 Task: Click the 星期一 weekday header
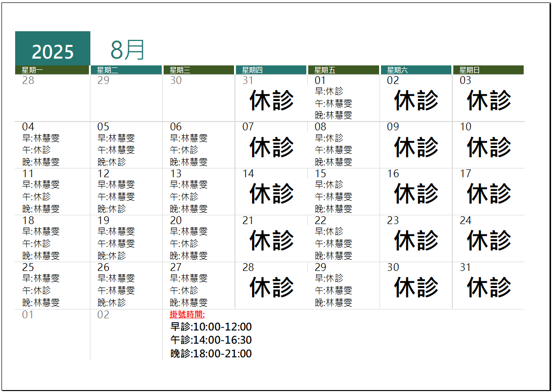(x=52, y=70)
